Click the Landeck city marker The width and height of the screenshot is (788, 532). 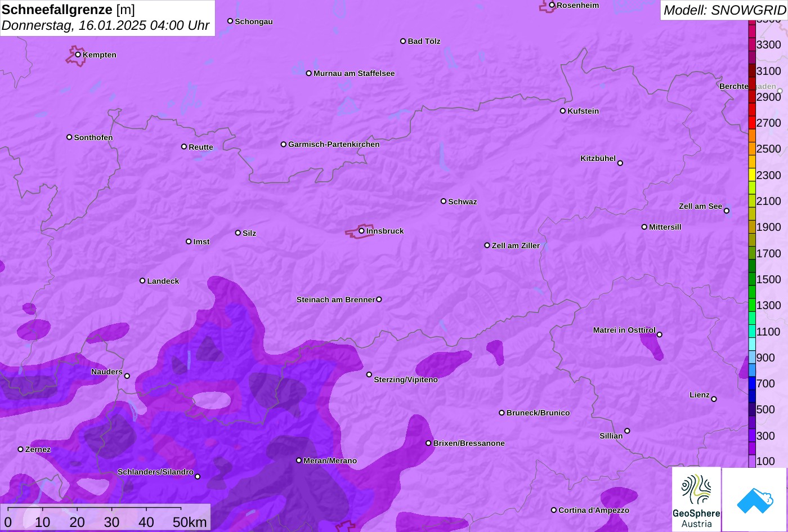[142, 280]
